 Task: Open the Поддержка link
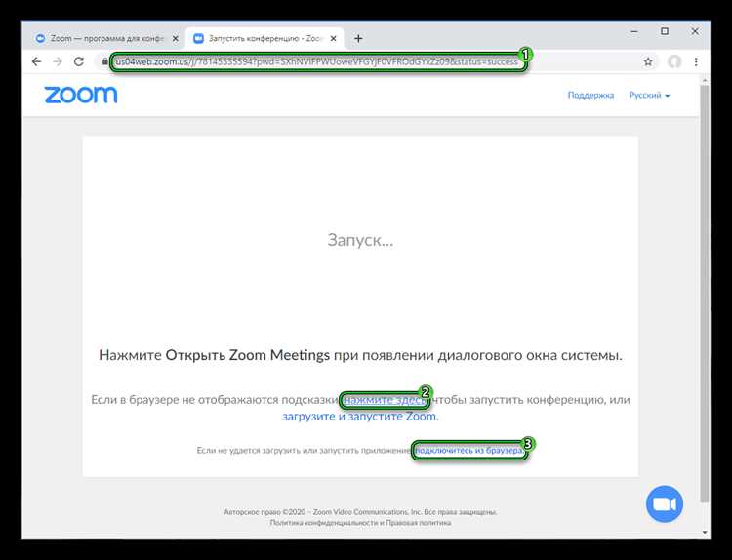590,95
